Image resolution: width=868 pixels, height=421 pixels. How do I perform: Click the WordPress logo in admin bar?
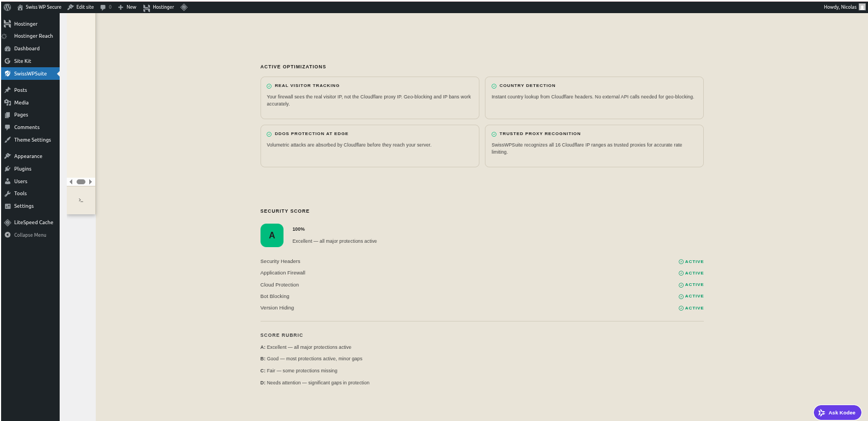[x=8, y=7]
